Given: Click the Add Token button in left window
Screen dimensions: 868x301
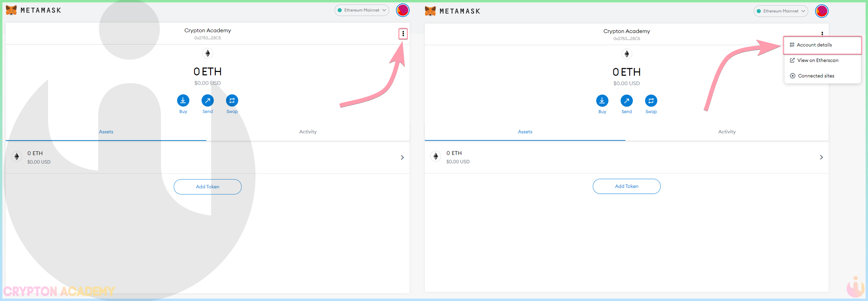Looking at the screenshot, I should 208,187.
